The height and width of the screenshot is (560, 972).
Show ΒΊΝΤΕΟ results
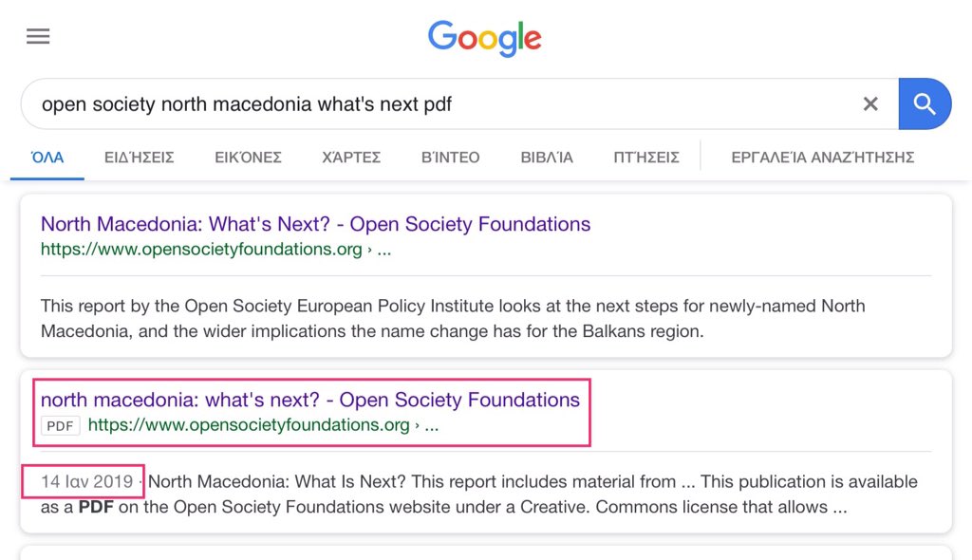pyautogui.click(x=450, y=158)
